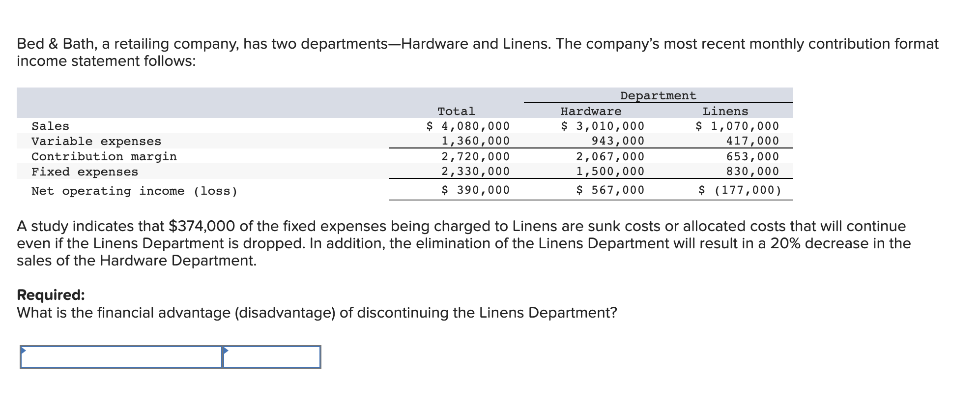Click Hardware sales value $ 3,010,000

pyautogui.click(x=603, y=126)
